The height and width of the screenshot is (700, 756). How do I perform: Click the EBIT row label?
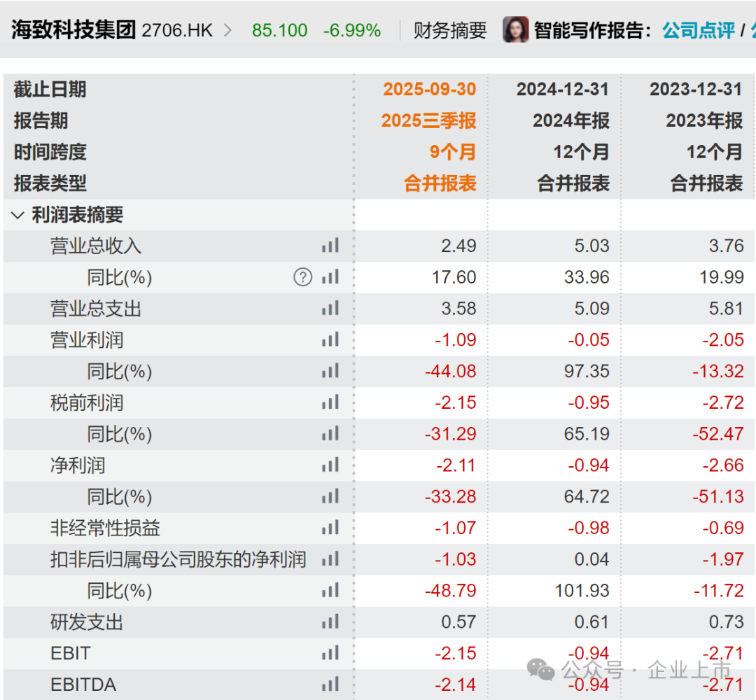pyautogui.click(x=71, y=653)
